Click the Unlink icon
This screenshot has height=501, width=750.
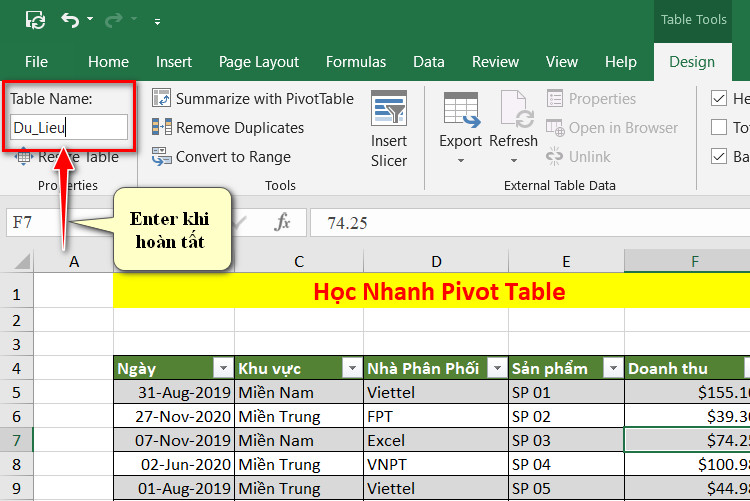click(x=554, y=156)
